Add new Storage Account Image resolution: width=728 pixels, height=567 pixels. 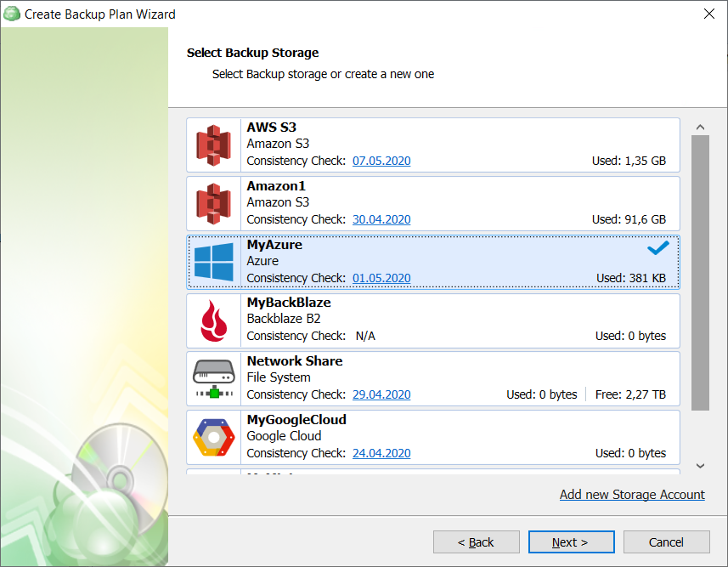[632, 494]
